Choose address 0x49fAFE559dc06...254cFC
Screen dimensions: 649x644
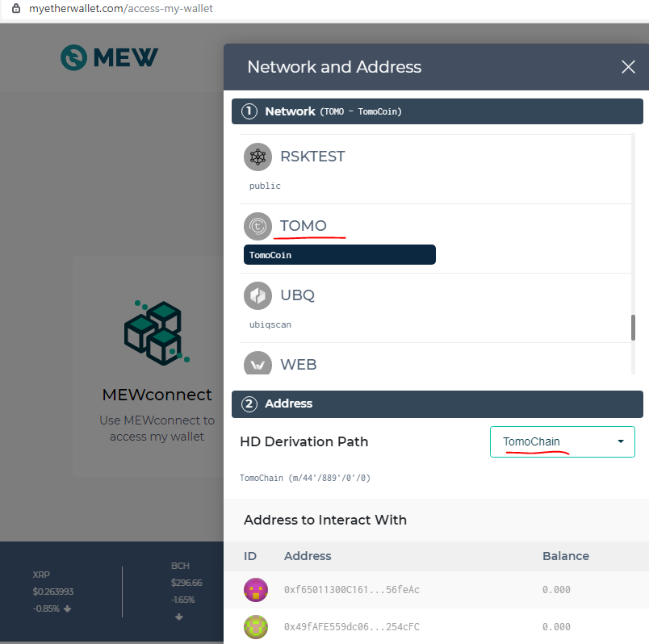point(351,627)
